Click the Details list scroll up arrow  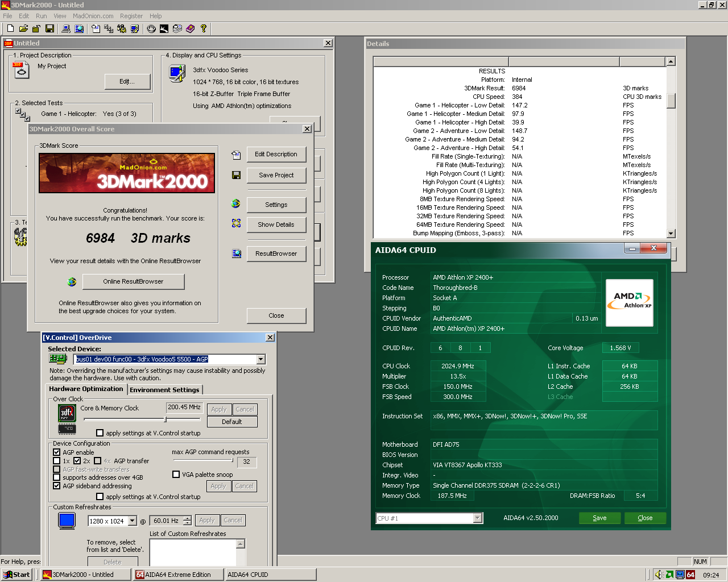[x=671, y=61]
